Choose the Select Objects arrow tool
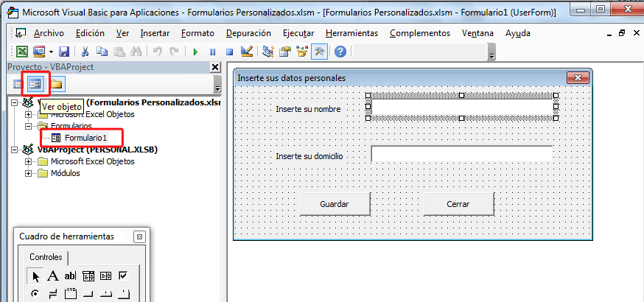The width and height of the screenshot is (644, 302). tap(35, 276)
